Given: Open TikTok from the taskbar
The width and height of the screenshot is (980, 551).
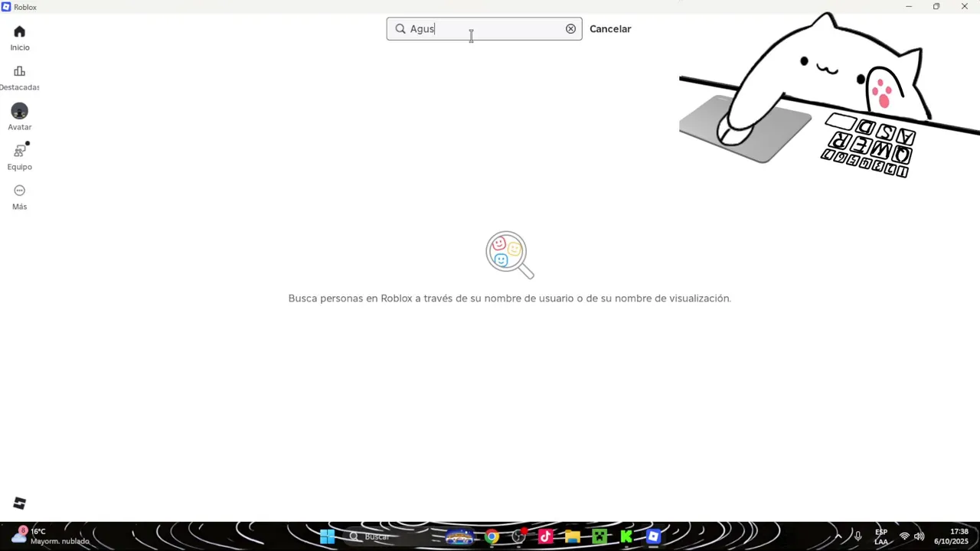Looking at the screenshot, I should 545,536.
